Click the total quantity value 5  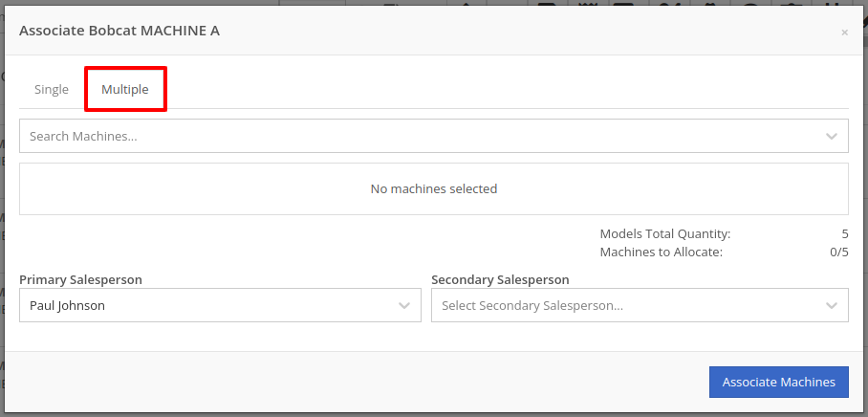click(x=845, y=233)
